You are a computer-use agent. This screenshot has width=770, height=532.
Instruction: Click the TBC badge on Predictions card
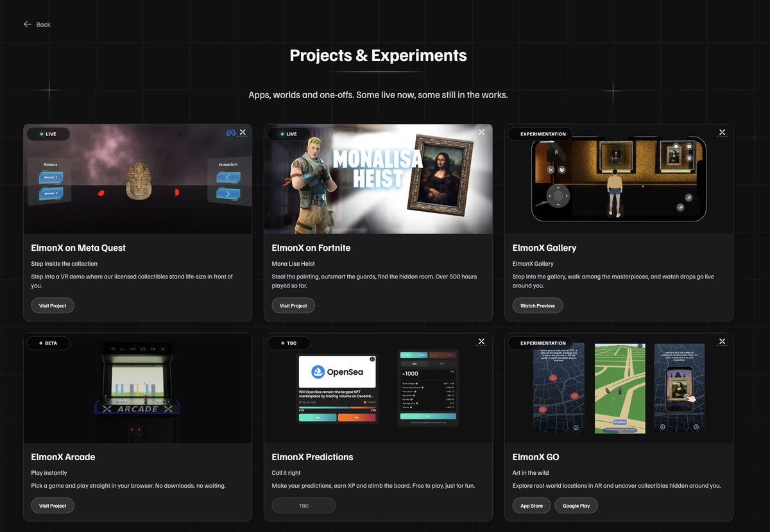coord(289,343)
